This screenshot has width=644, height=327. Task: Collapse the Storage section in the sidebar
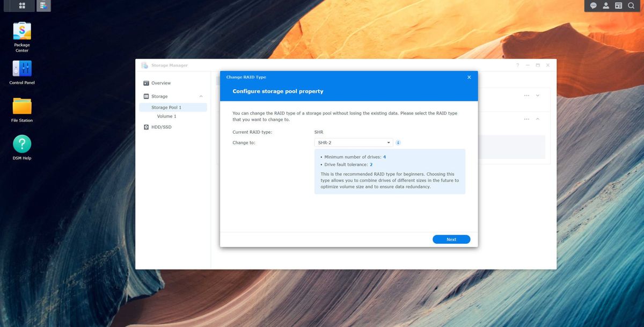coord(201,96)
